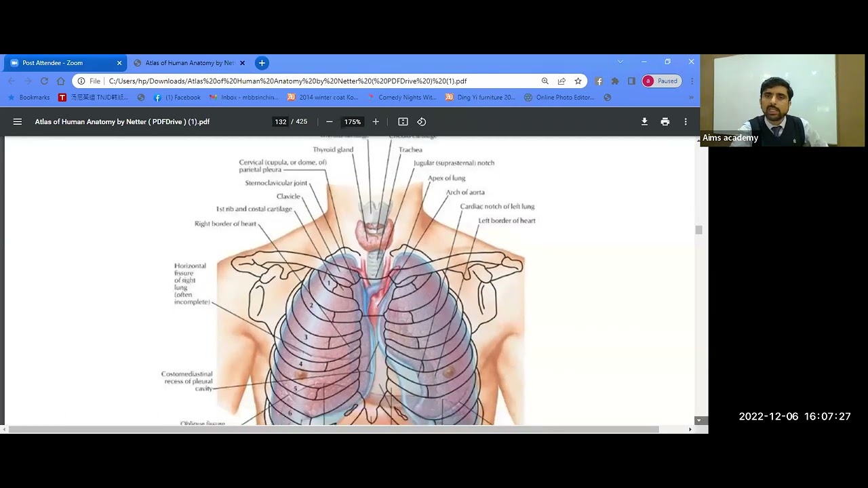Image resolution: width=868 pixels, height=488 pixels.
Task: Open the Facebook extension icon
Action: tap(599, 81)
